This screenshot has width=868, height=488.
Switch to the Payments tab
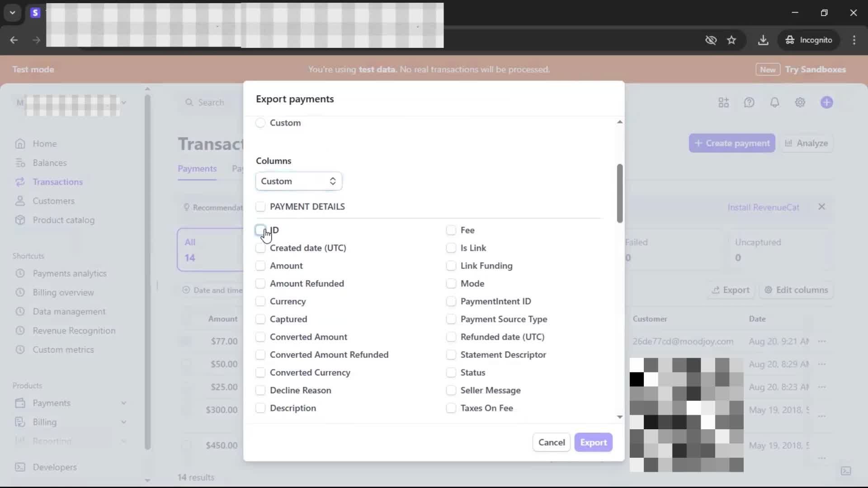point(197,169)
